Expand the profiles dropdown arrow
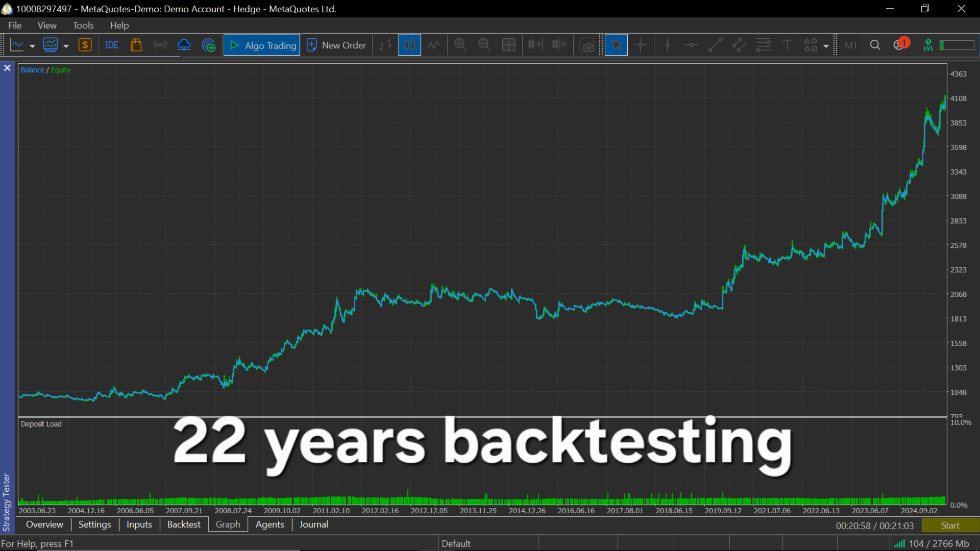The width and height of the screenshot is (980, 551). 66,46
